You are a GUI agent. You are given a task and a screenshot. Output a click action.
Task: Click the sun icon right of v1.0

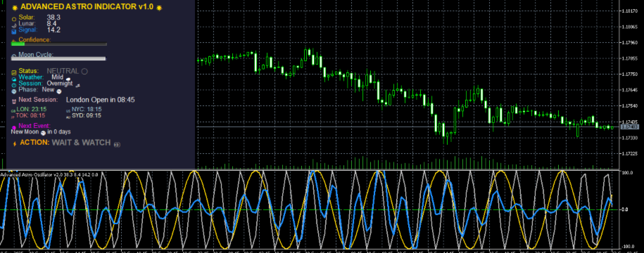pos(159,8)
